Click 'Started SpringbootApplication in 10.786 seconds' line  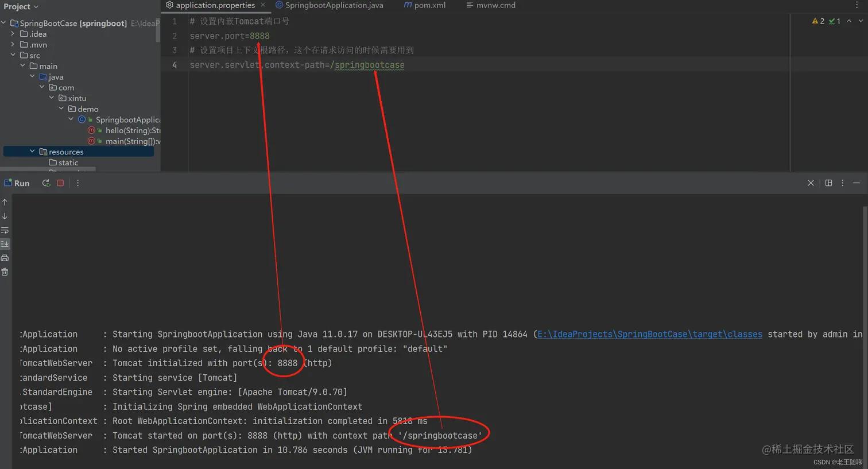[292, 450]
